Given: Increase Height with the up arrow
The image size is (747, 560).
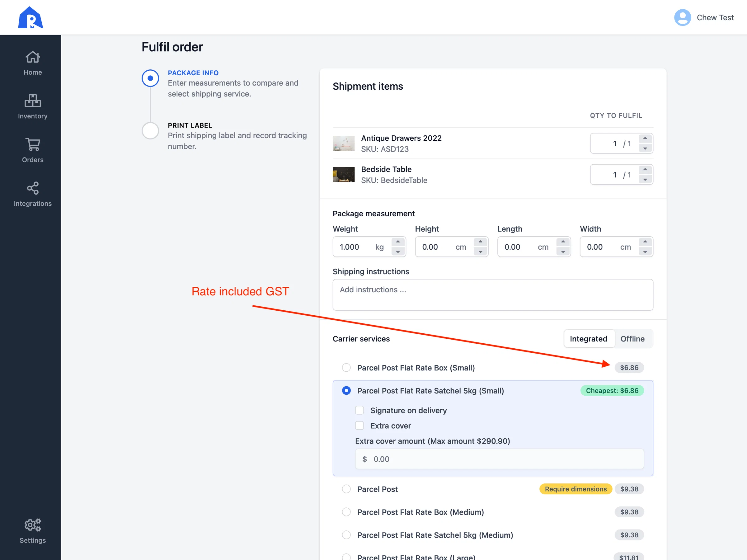Looking at the screenshot, I should coord(480,242).
